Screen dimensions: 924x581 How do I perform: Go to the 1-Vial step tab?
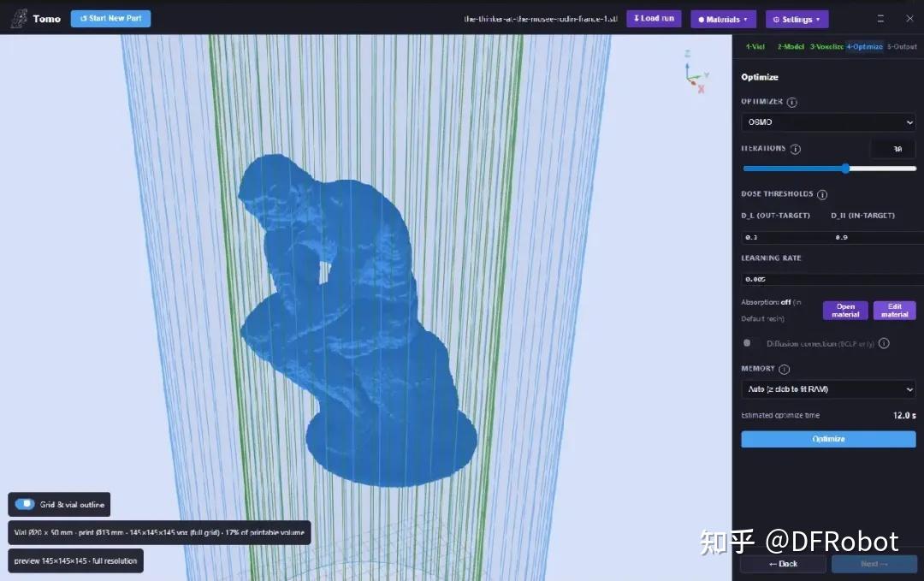[x=755, y=46]
